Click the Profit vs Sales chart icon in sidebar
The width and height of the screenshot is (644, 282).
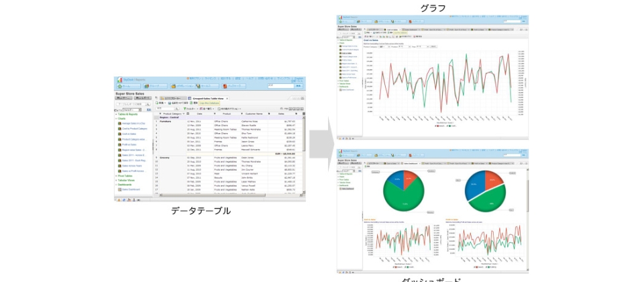point(119,144)
